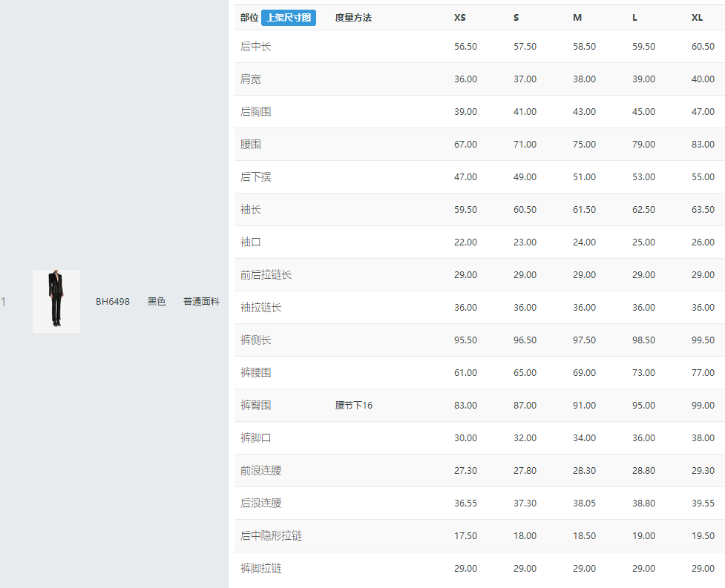Select the 裤脚口 row label
This screenshot has height=588, width=725.
coord(256,438)
